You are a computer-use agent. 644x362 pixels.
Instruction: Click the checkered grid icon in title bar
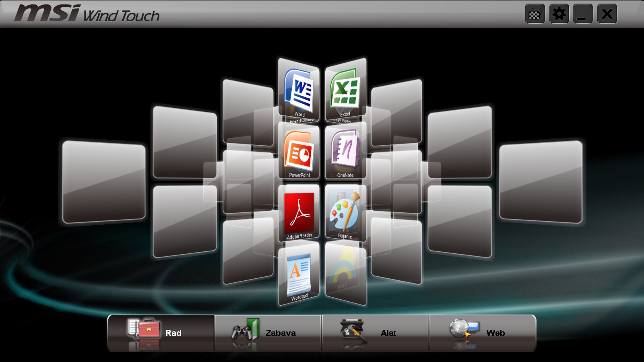pyautogui.click(x=535, y=14)
